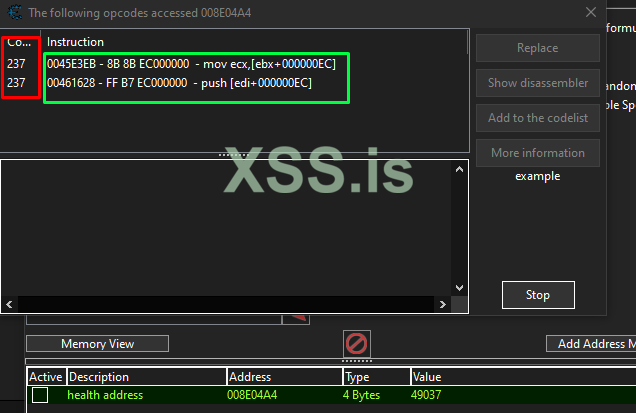Select the health address description
This screenshot has width=636, height=413.
tap(105, 395)
